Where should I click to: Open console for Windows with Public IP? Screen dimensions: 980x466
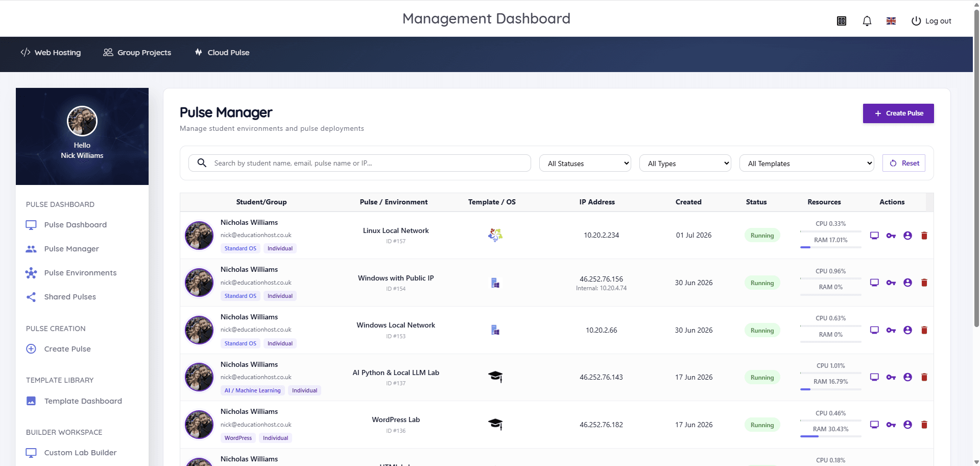(874, 283)
